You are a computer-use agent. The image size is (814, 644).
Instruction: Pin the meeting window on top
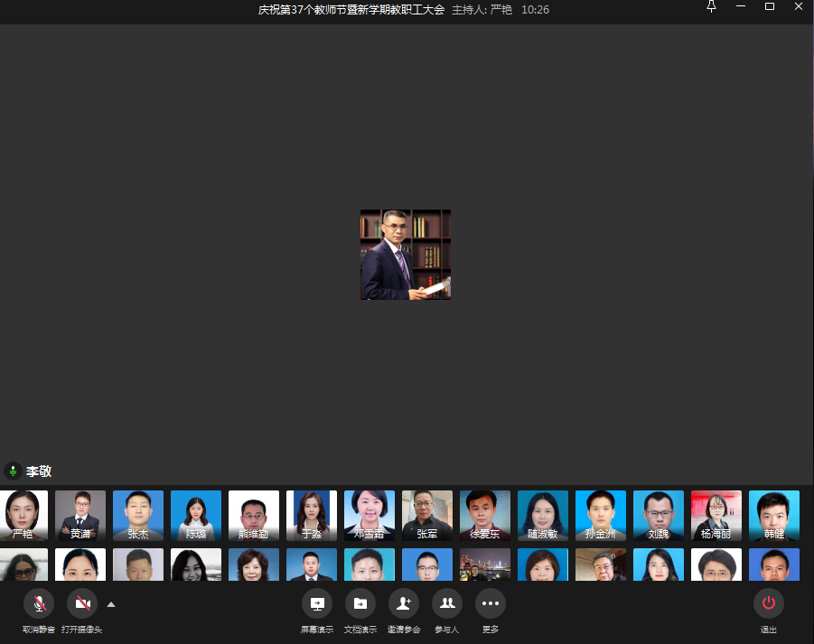[712, 7]
